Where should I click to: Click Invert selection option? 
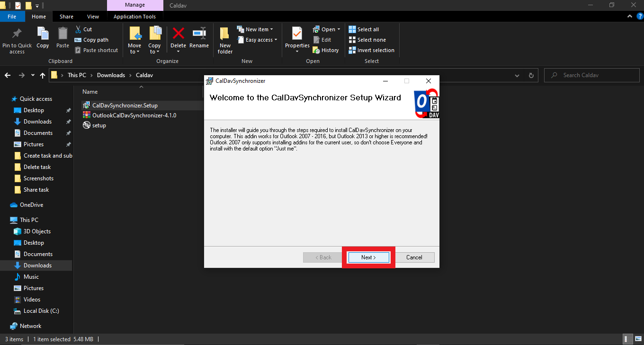click(x=371, y=50)
